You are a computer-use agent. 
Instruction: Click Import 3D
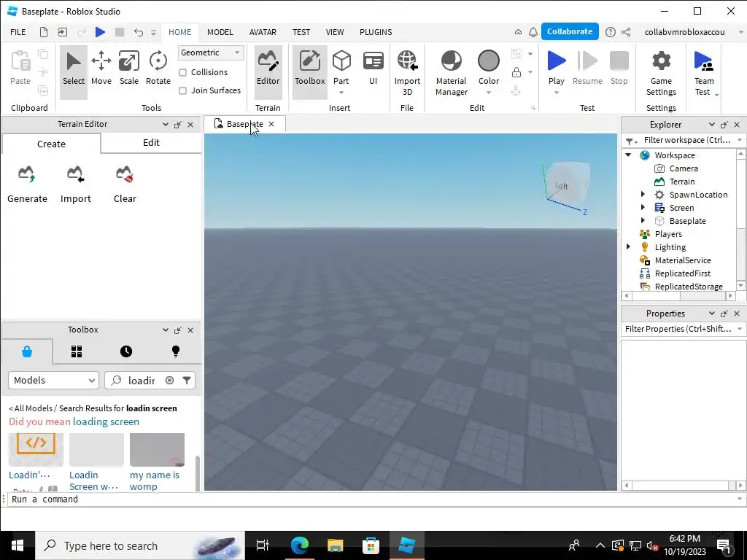pos(407,72)
